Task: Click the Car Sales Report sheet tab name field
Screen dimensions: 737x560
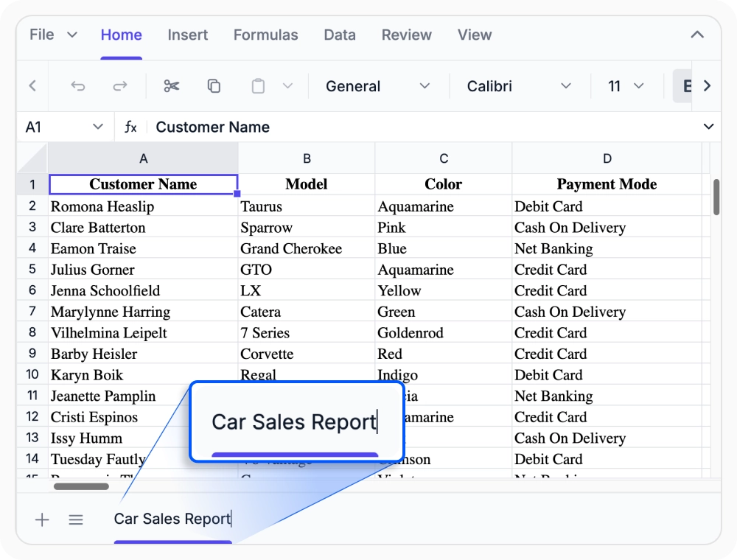Action: (x=173, y=519)
